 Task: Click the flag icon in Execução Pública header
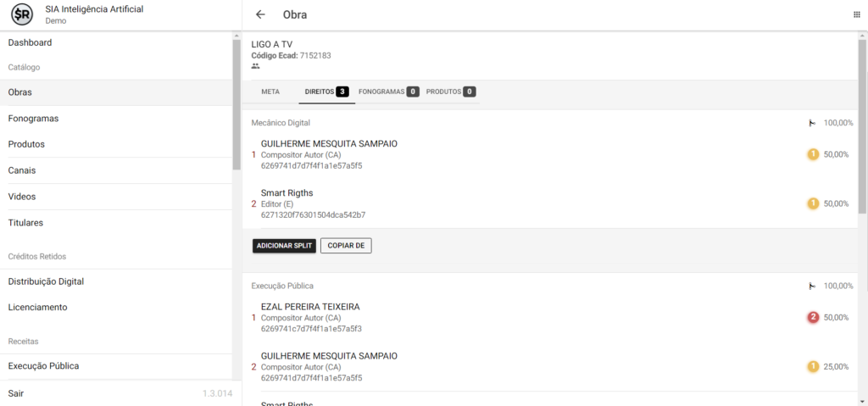(812, 286)
